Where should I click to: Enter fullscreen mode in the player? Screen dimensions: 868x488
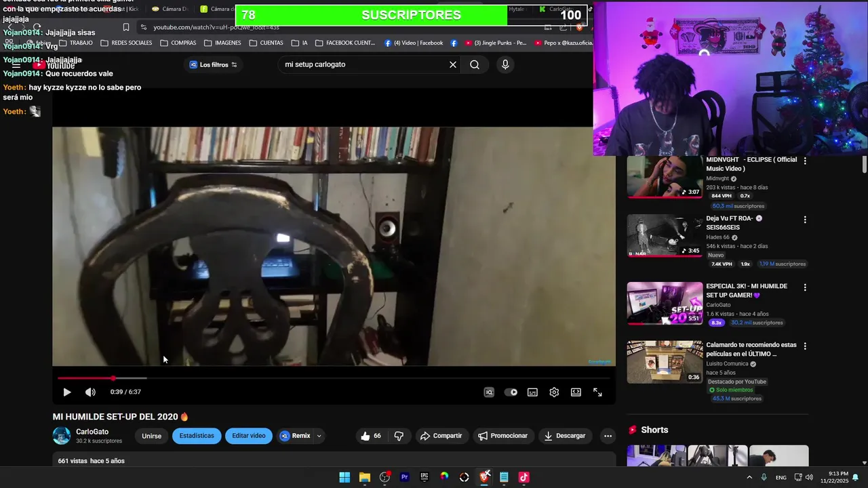click(x=597, y=392)
